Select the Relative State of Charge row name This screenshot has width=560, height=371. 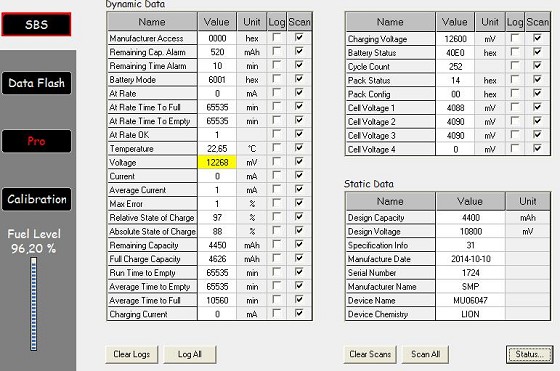click(x=152, y=217)
